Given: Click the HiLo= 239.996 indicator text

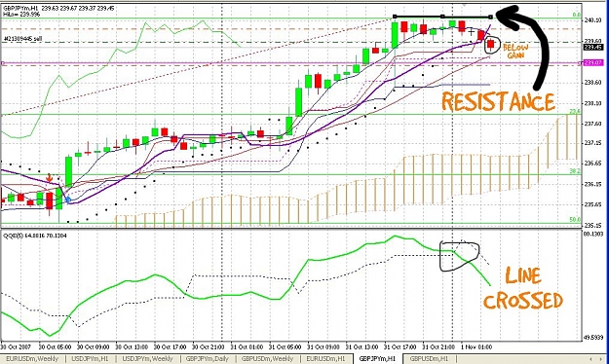Looking at the screenshot, I should tap(21, 14).
